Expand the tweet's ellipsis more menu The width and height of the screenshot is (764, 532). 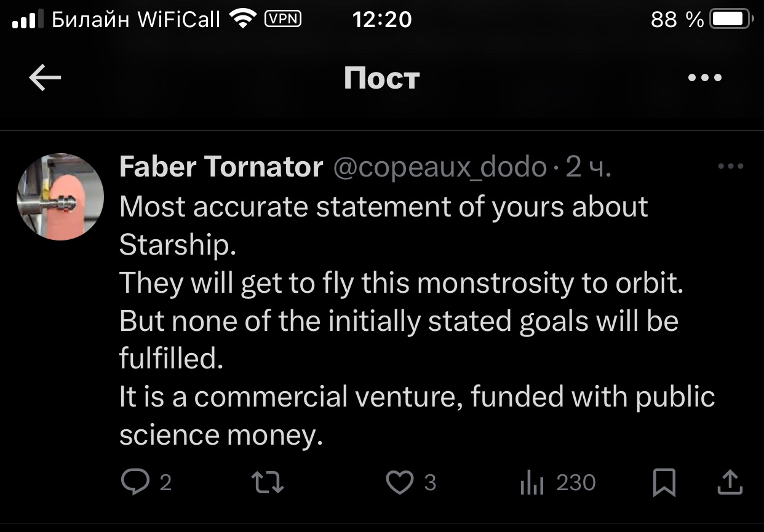[731, 166]
